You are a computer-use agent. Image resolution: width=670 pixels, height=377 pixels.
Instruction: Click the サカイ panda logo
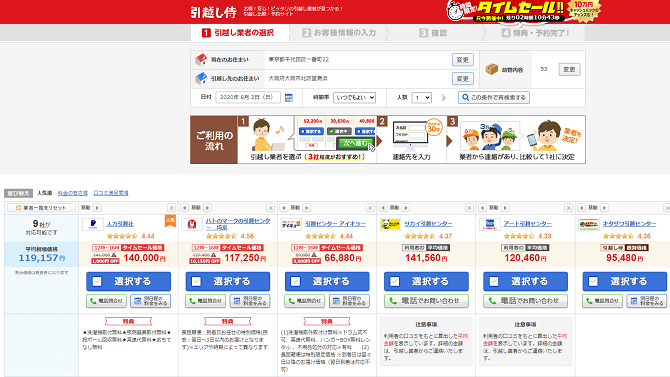(x=390, y=224)
